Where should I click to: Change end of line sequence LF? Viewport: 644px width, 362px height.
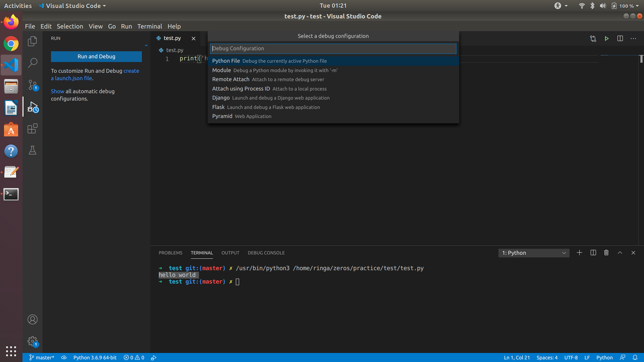[587, 357]
